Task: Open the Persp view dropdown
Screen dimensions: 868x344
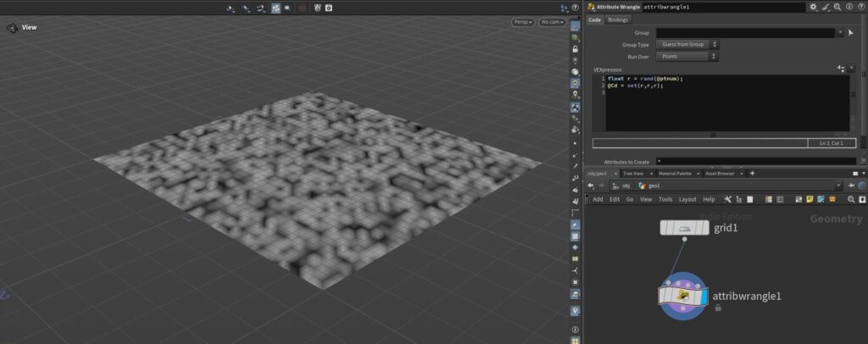Action: [x=523, y=22]
